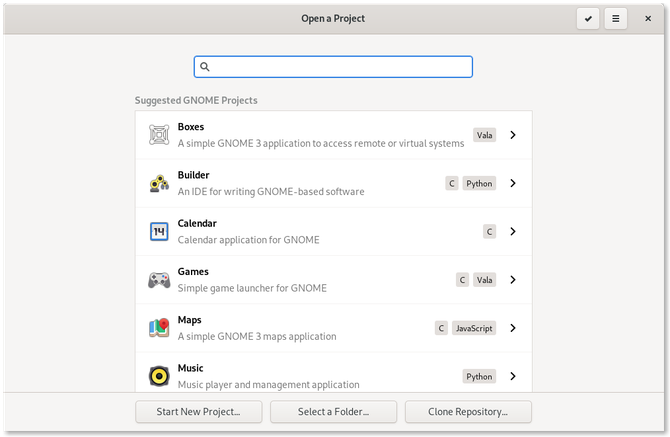The height and width of the screenshot is (437, 670).
Task: Click the Suggested GNOME Projects heading
Action: pyautogui.click(x=196, y=100)
